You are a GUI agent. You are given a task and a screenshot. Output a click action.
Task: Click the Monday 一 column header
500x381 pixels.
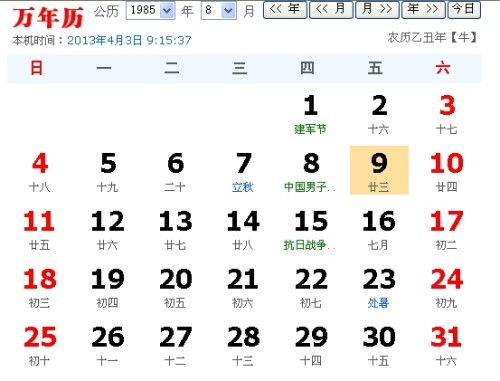(x=104, y=68)
